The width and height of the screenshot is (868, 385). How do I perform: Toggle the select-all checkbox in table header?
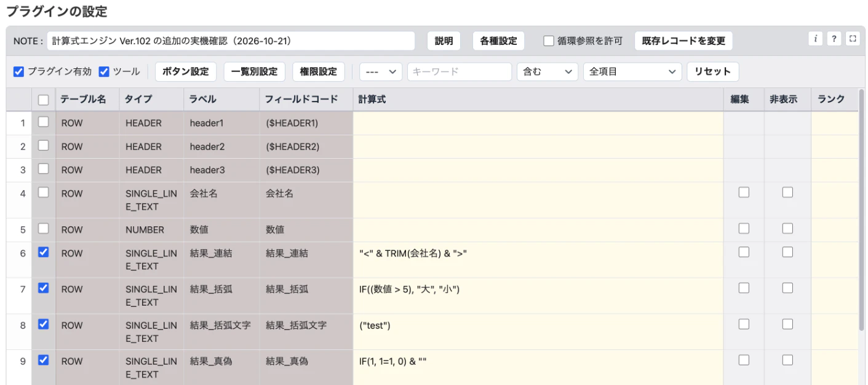tap(43, 100)
